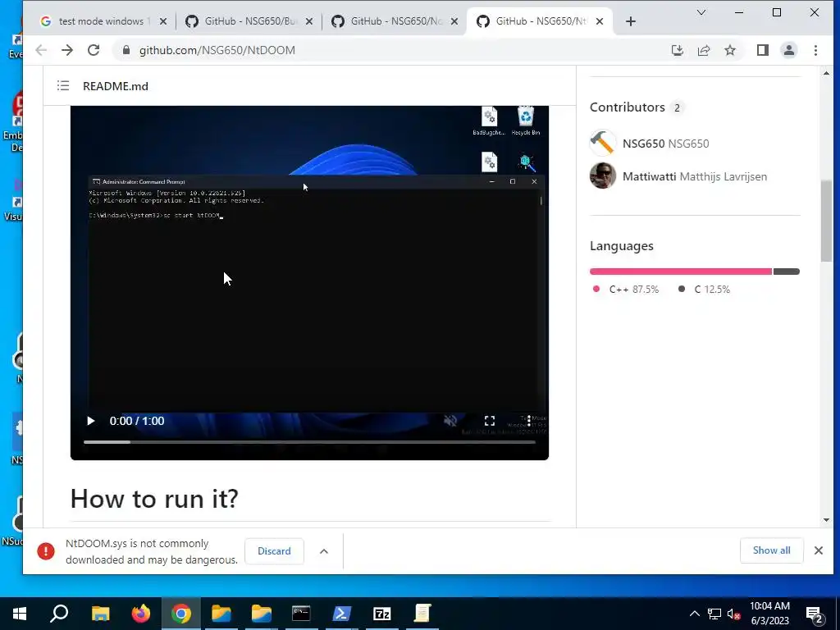The height and width of the screenshot is (630, 840).
Task: Click the NSG650 hammer avatar
Action: click(x=603, y=143)
